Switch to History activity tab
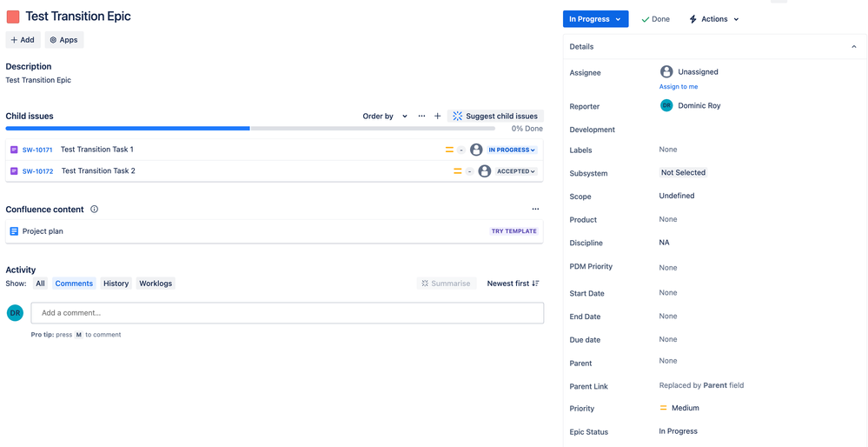The image size is (868, 447). 116,284
